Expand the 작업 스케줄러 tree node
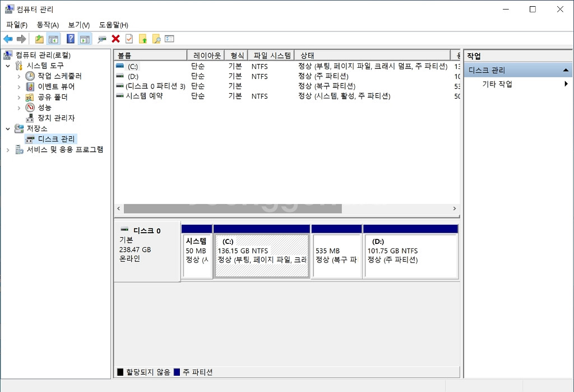Screen dimensions: 574x392 tap(19, 76)
